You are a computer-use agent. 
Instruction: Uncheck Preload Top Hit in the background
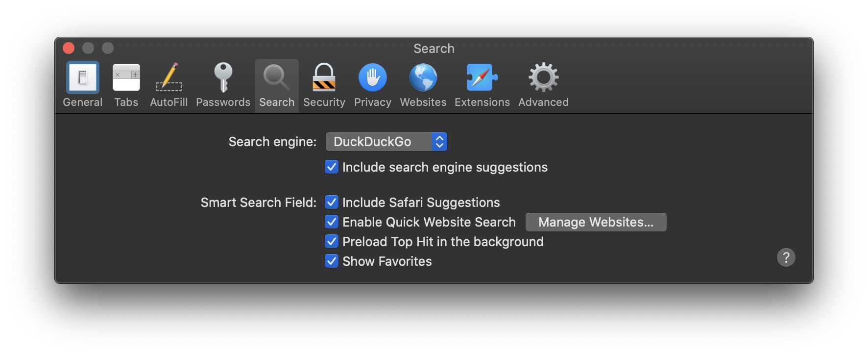tap(332, 242)
